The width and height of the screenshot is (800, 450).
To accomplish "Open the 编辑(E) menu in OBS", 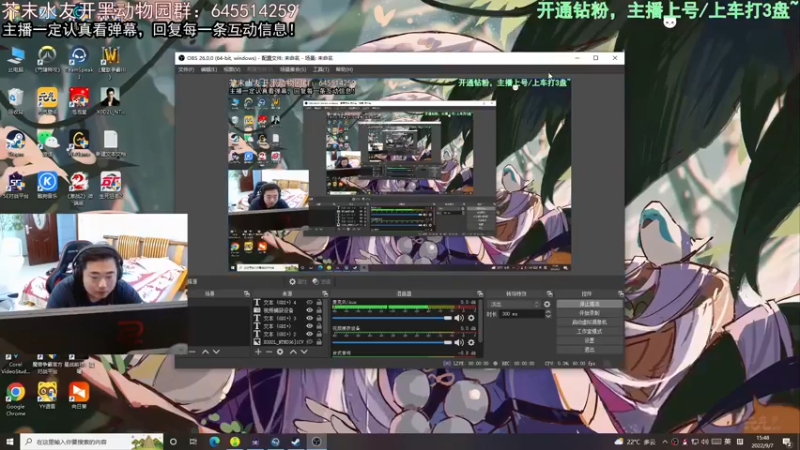I will pos(209,69).
